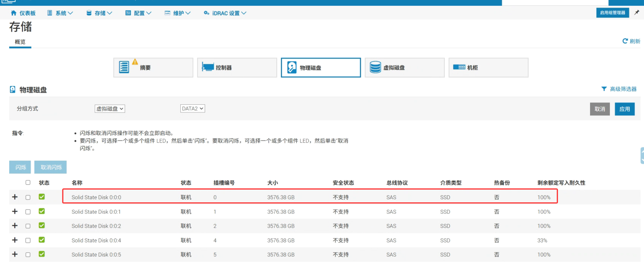This screenshot has width=644, height=278.
Task: Open the Virtual Disks tile icon
Action: [375, 67]
